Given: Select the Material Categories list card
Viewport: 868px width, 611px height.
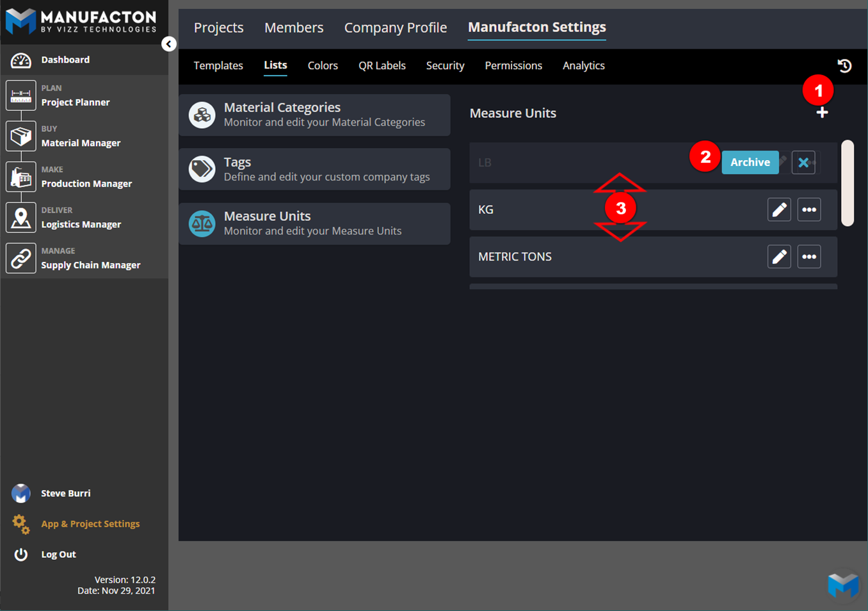Looking at the screenshot, I should pos(315,115).
